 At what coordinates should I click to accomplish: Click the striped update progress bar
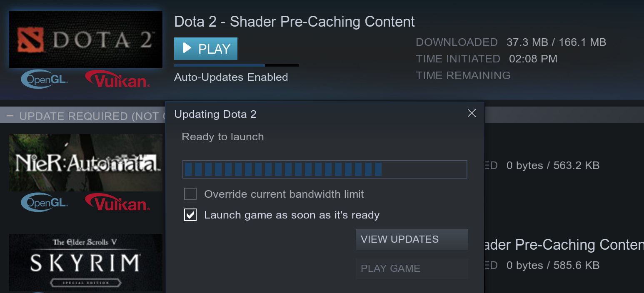[x=324, y=169]
